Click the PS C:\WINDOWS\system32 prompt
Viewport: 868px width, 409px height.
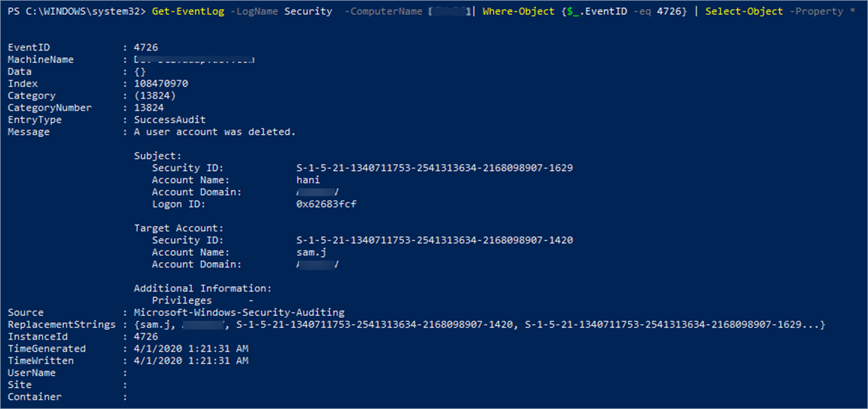coord(76,11)
